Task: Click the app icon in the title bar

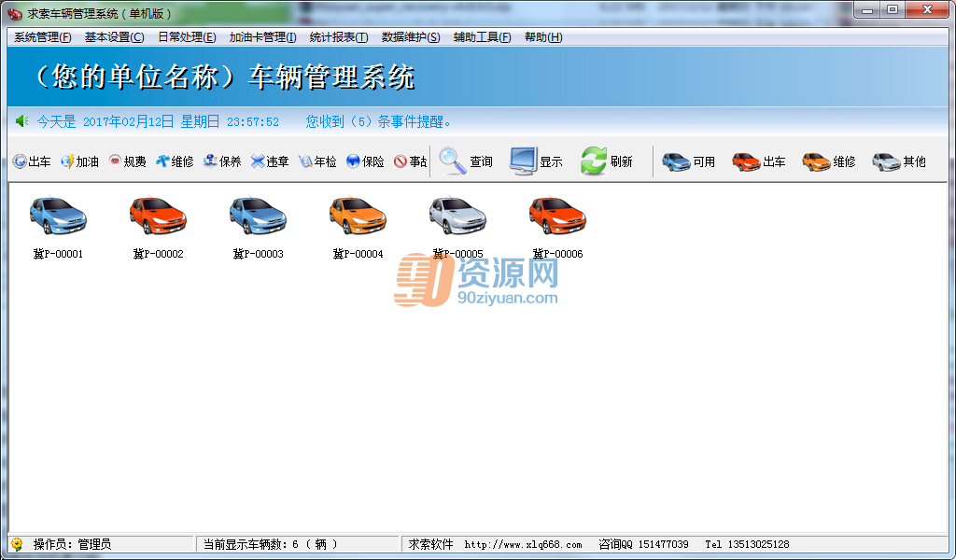Action: click(15, 13)
